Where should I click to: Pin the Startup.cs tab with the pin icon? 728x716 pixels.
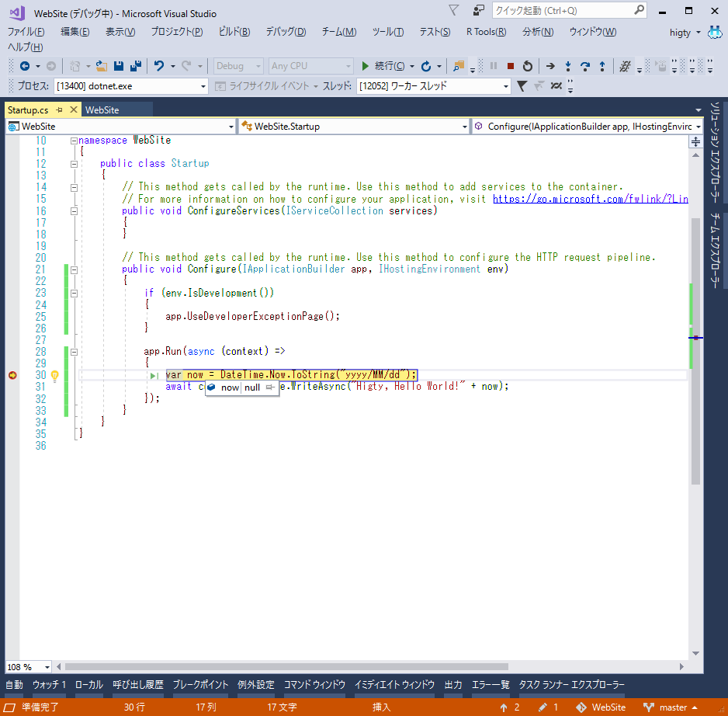(61, 109)
